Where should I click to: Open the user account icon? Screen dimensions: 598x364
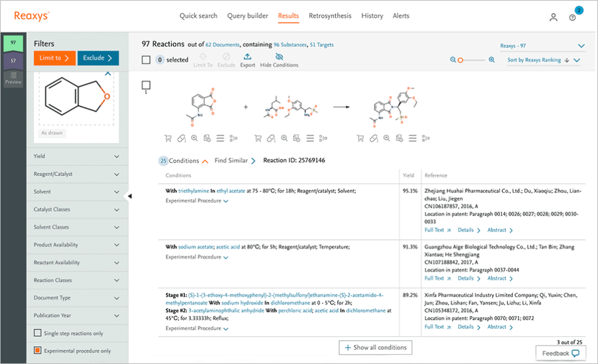click(553, 17)
